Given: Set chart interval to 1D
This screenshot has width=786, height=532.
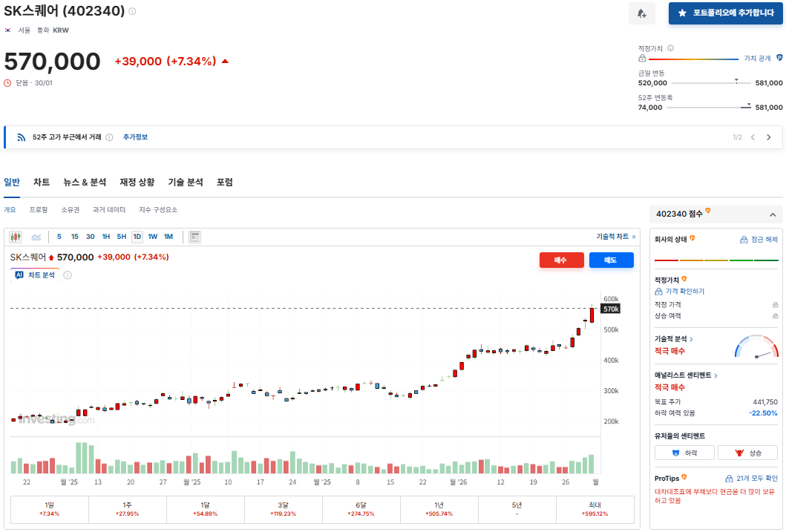Looking at the screenshot, I should [x=137, y=237].
